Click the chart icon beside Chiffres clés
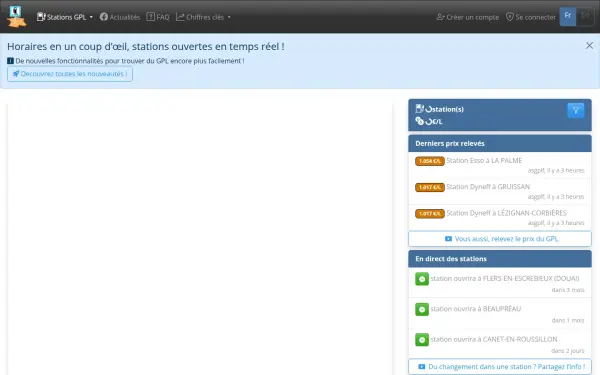This screenshot has height=375, width=600. point(180,17)
